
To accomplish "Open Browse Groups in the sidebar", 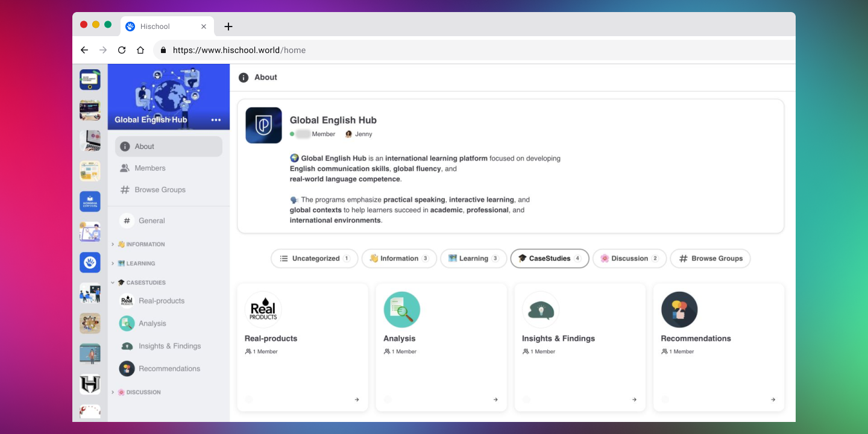I will tap(169, 190).
